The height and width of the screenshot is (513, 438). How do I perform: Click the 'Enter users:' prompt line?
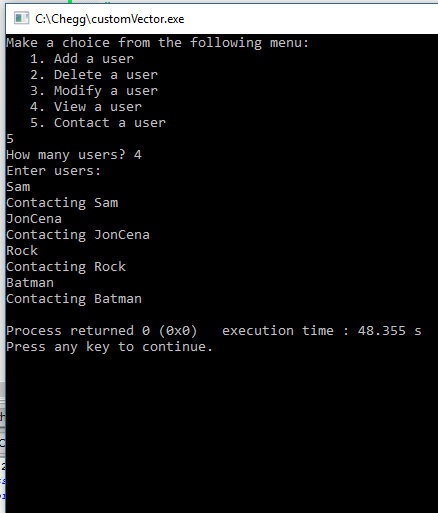click(x=53, y=171)
